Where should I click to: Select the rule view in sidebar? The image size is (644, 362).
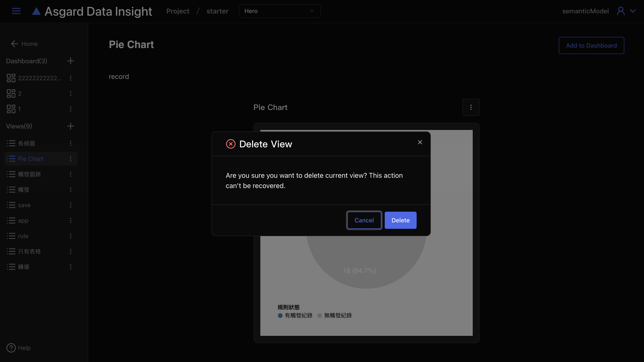tap(23, 236)
